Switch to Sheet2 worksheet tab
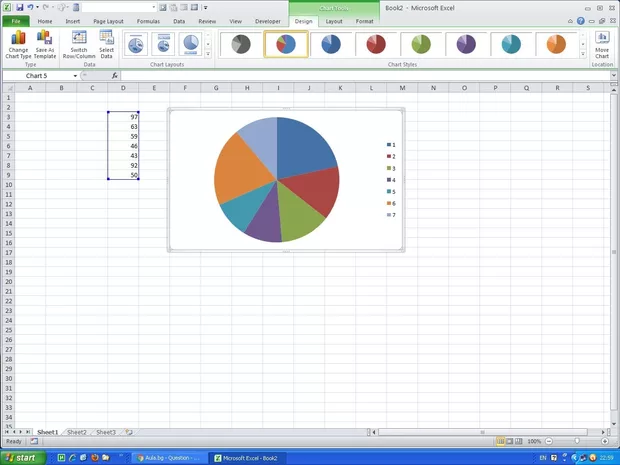The height and width of the screenshot is (465, 620). coord(76,432)
